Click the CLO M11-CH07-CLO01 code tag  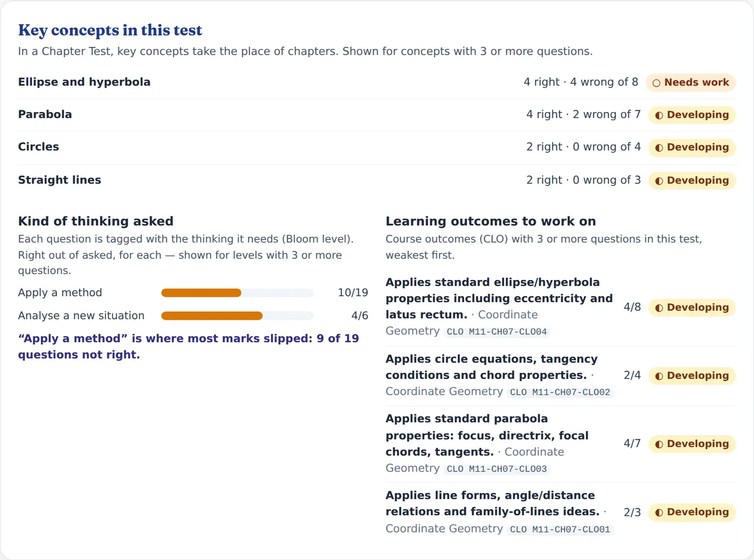[560, 529]
